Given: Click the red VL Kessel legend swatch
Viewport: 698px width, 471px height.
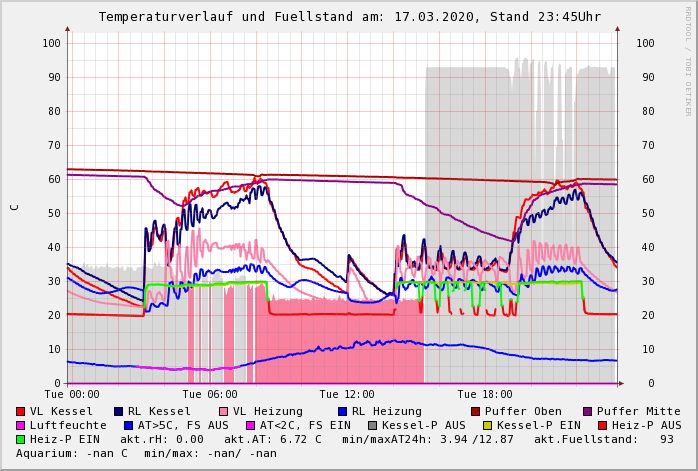Looking at the screenshot, I should click(x=21, y=411).
